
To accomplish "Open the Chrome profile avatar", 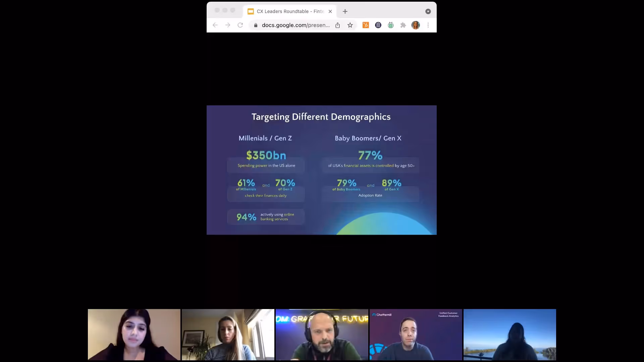I will (416, 25).
